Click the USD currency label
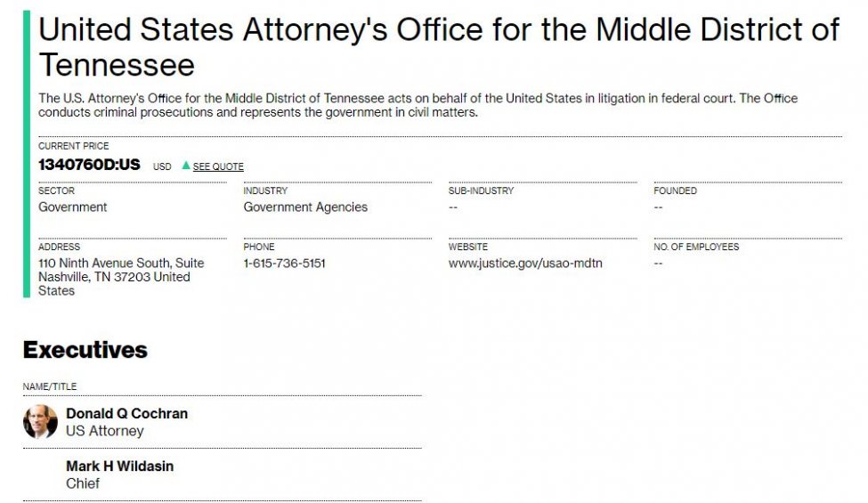Image resolution: width=868 pixels, height=503 pixels. (162, 166)
